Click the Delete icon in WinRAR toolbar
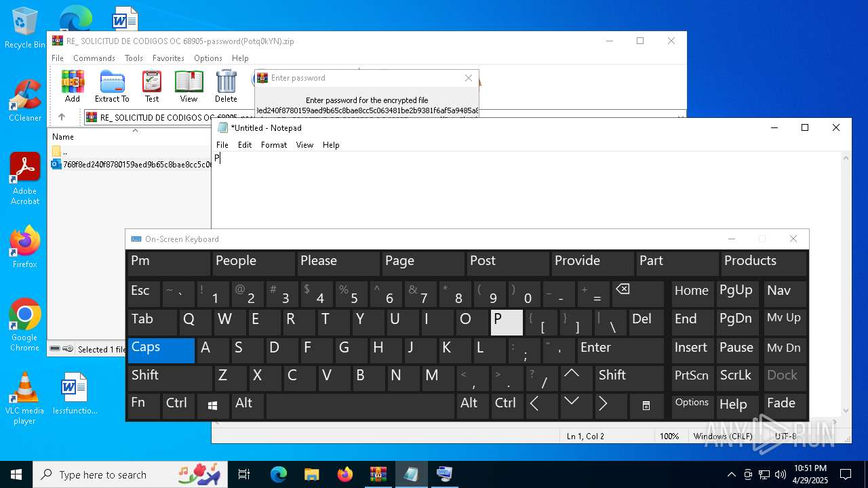The height and width of the screenshot is (488, 868). pyautogui.click(x=226, y=86)
